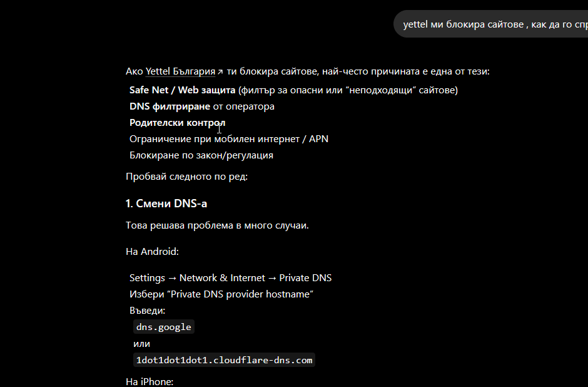Click the heading 1. Смени DNS-а
Image resolution: width=588 pixels, height=387 pixels.
pos(166,204)
